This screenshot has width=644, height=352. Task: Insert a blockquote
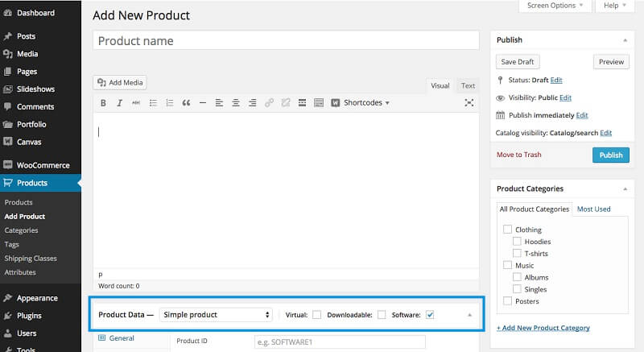tap(186, 102)
